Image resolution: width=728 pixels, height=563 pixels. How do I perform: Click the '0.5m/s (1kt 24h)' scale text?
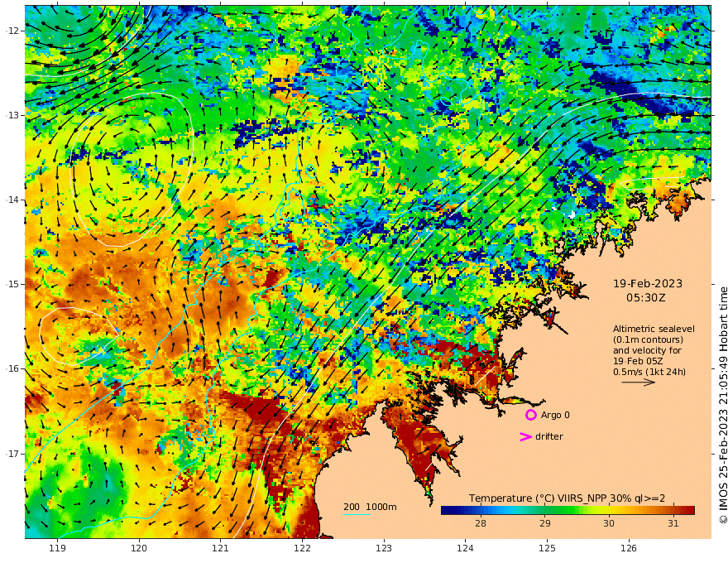point(649,372)
